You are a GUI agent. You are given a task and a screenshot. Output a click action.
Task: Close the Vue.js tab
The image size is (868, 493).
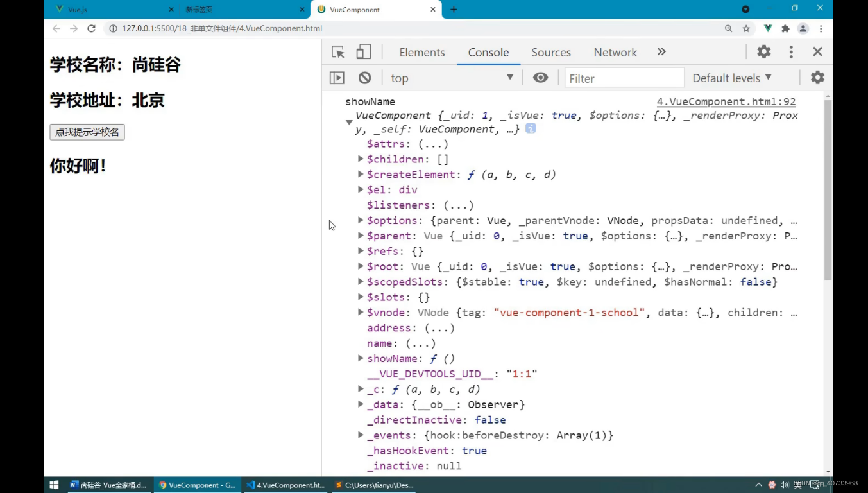click(x=171, y=10)
